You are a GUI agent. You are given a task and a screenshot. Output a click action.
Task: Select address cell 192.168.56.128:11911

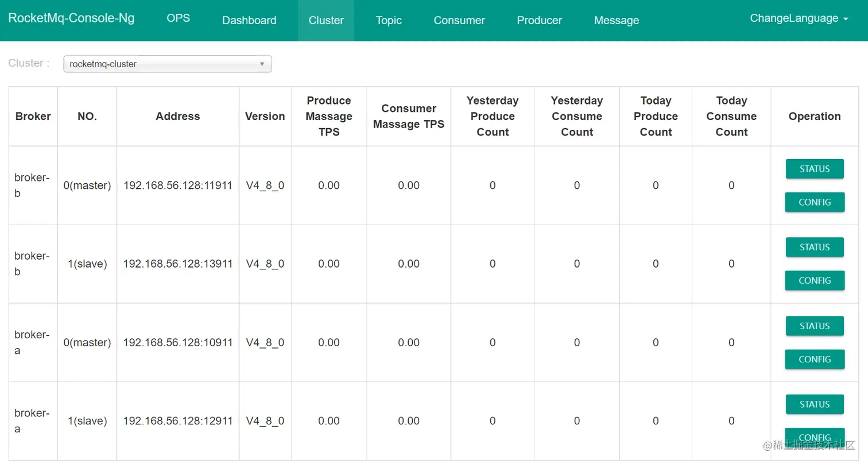178,185
